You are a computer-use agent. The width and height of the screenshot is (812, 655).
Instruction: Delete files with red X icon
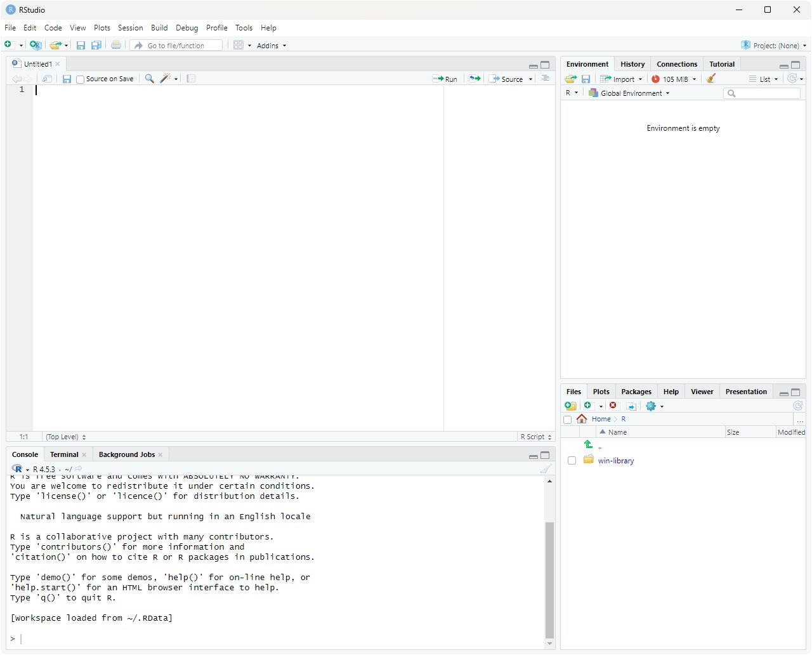[x=613, y=405]
